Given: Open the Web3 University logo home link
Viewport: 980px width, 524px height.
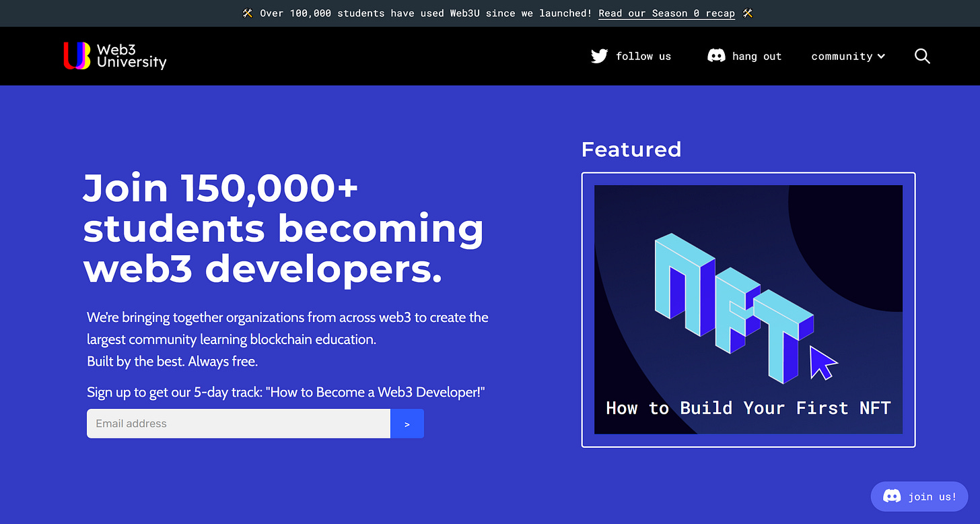Looking at the screenshot, I should point(115,56).
